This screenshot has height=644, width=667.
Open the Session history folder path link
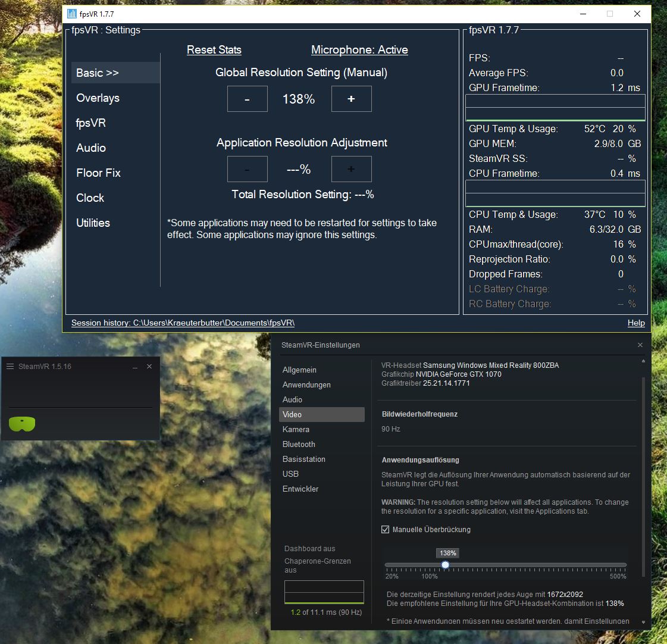pyautogui.click(x=183, y=323)
